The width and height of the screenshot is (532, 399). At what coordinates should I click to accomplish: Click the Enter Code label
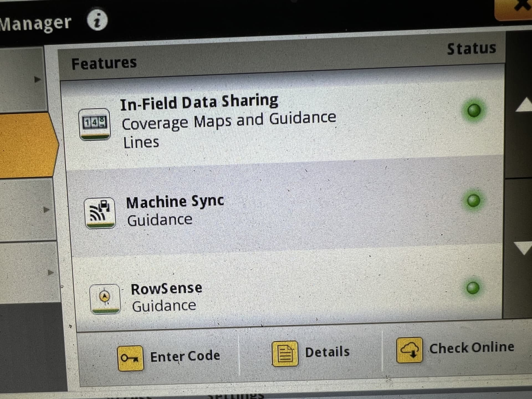tap(185, 356)
